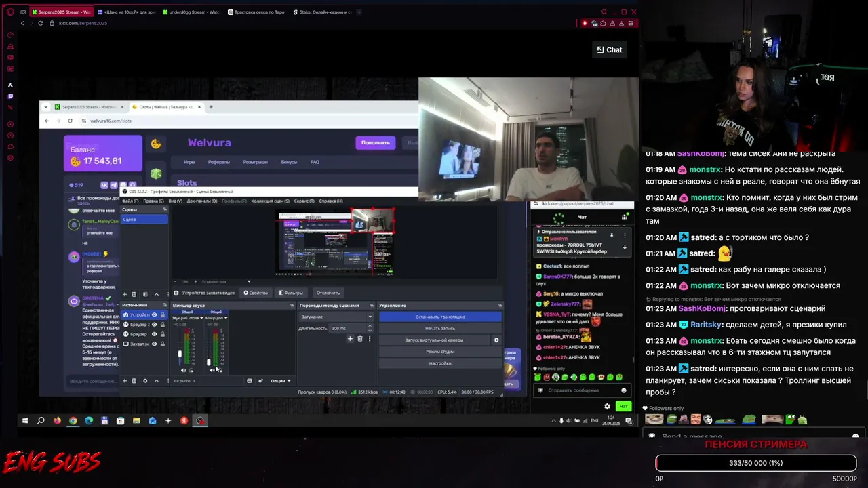
Task: Open the Трактовка секса по Таро tab
Action: click(257, 12)
